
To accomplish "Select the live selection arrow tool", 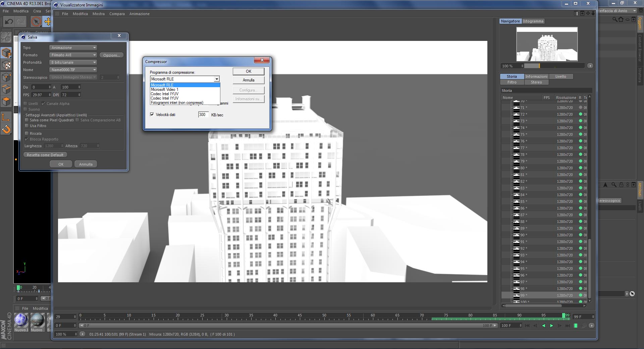I will (36, 22).
